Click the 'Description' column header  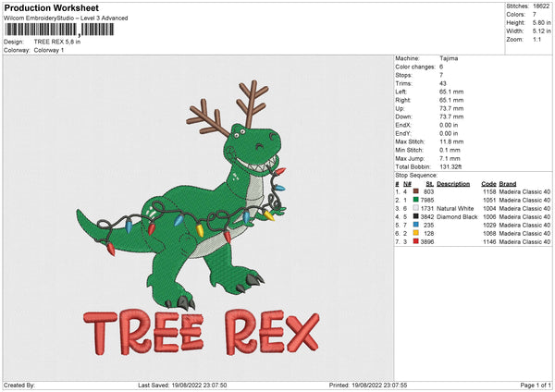453,184
